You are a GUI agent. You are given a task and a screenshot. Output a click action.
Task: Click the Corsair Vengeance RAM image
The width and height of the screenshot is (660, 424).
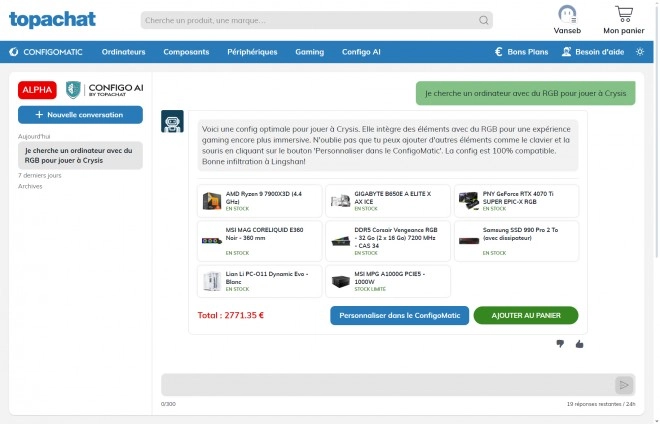[340, 241]
